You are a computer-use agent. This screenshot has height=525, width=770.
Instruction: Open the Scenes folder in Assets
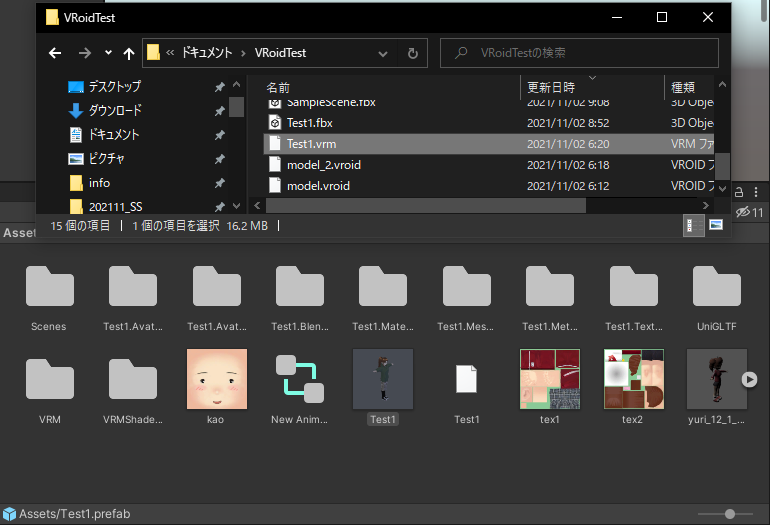click(x=49, y=288)
